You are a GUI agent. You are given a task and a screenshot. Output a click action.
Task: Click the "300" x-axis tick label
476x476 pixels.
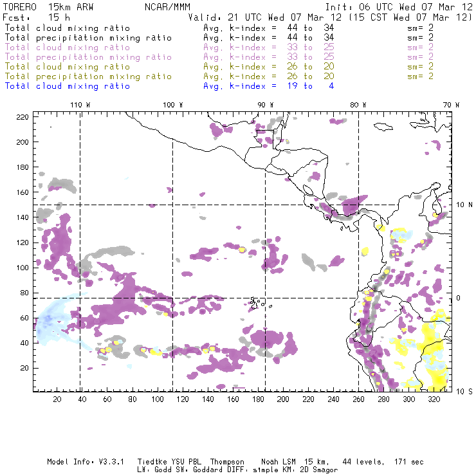click(x=409, y=399)
